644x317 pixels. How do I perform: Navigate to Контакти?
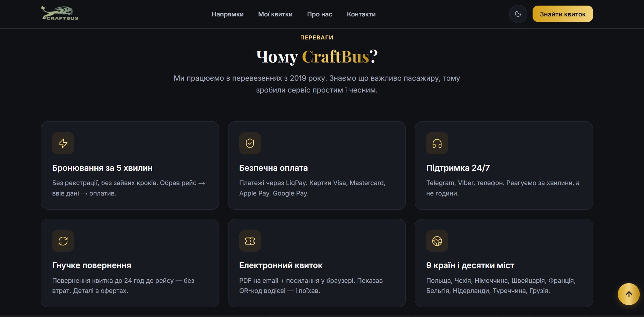point(361,14)
